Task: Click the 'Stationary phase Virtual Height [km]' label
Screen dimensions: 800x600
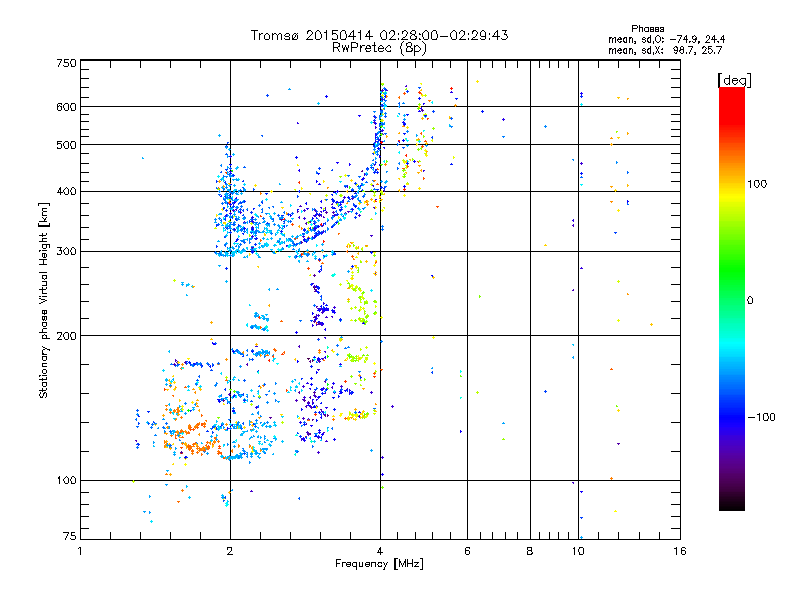Action: click(44, 301)
